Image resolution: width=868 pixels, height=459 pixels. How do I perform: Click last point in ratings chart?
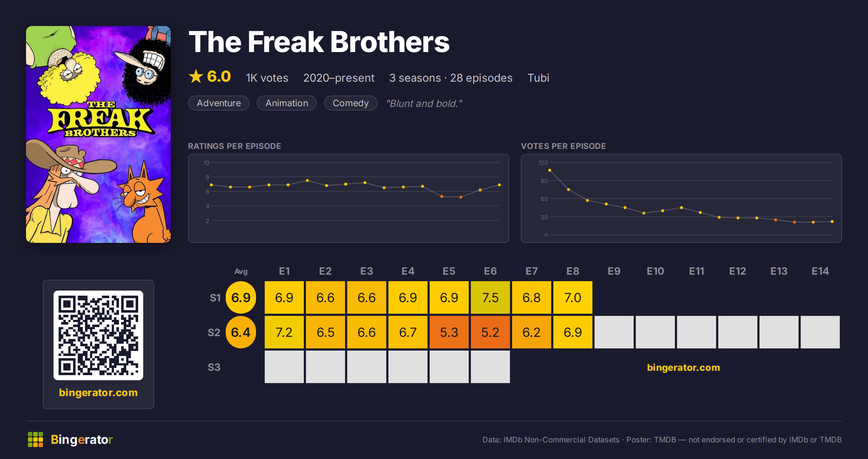pos(499,185)
